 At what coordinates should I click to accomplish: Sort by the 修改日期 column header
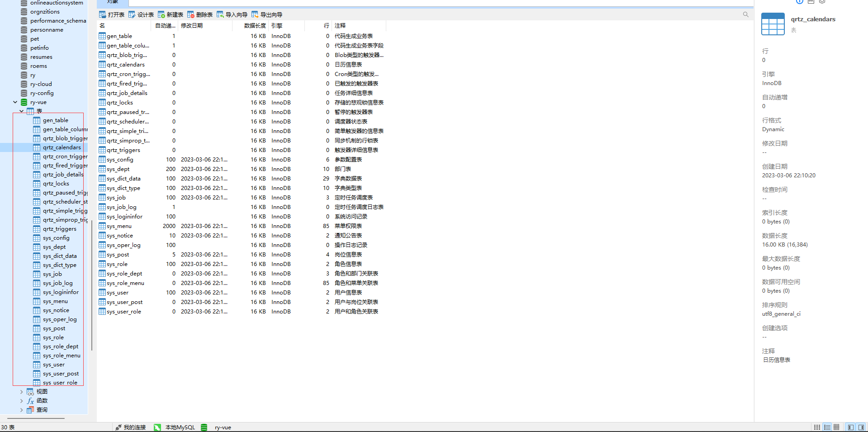pos(205,26)
